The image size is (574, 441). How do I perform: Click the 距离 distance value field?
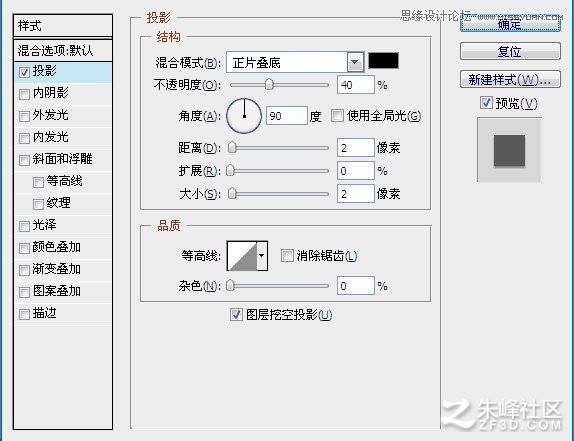(356, 148)
